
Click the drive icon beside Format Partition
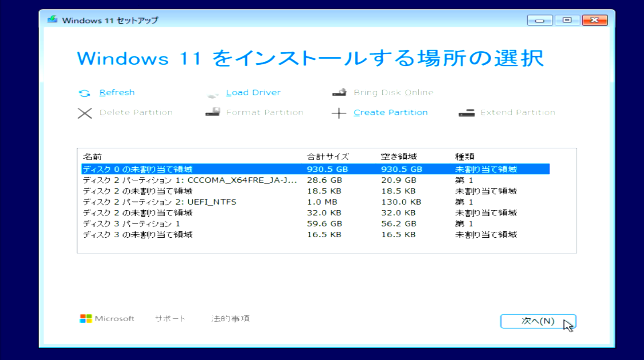(x=213, y=112)
